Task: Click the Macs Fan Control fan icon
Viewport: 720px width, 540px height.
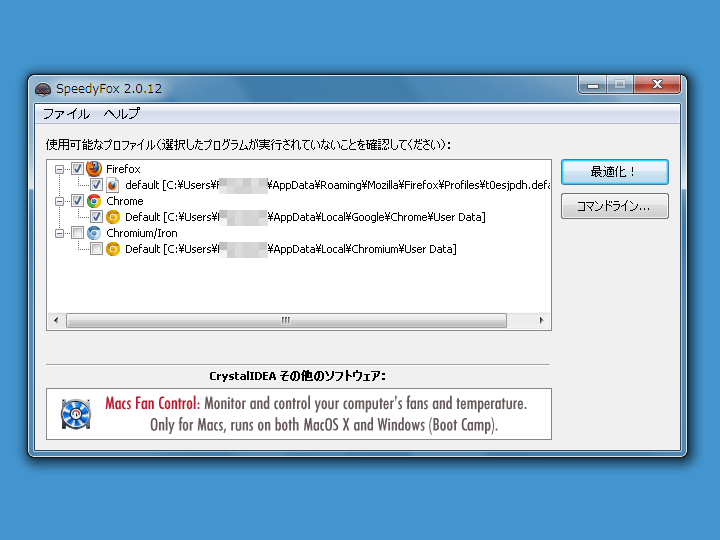Action: click(76, 414)
